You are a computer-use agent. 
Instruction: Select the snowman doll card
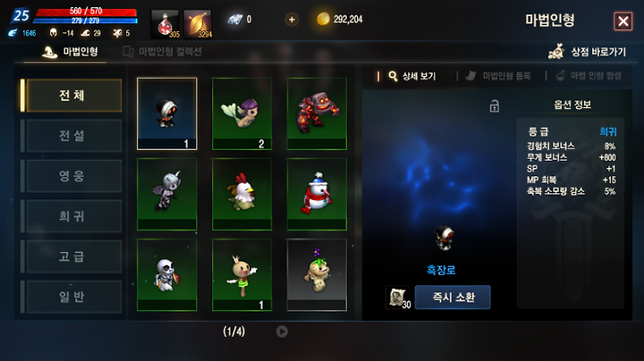click(317, 194)
